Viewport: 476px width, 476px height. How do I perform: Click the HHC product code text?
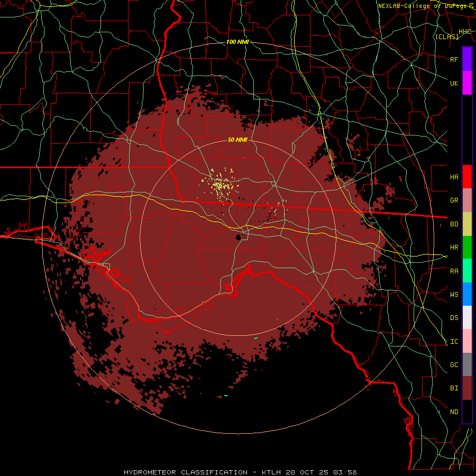[x=465, y=32]
